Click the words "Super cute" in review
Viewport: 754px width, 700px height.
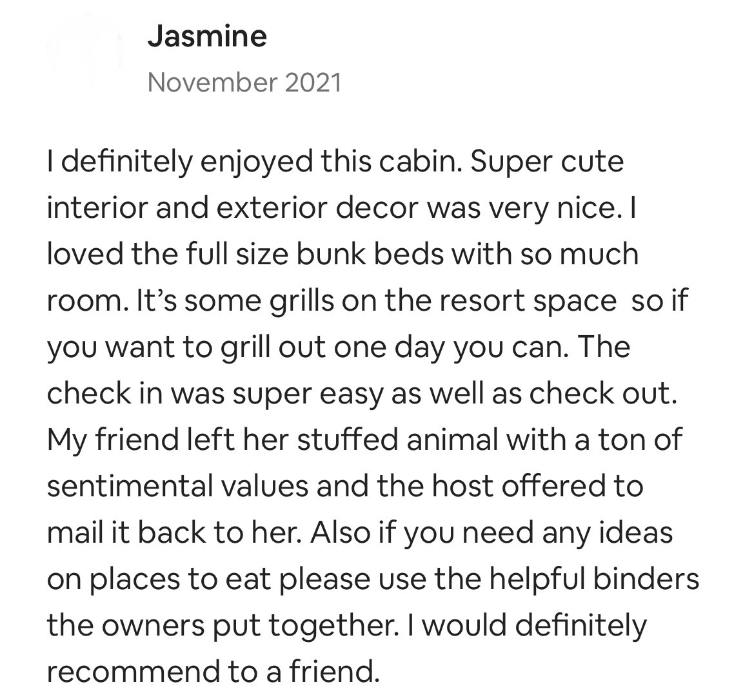(547, 162)
